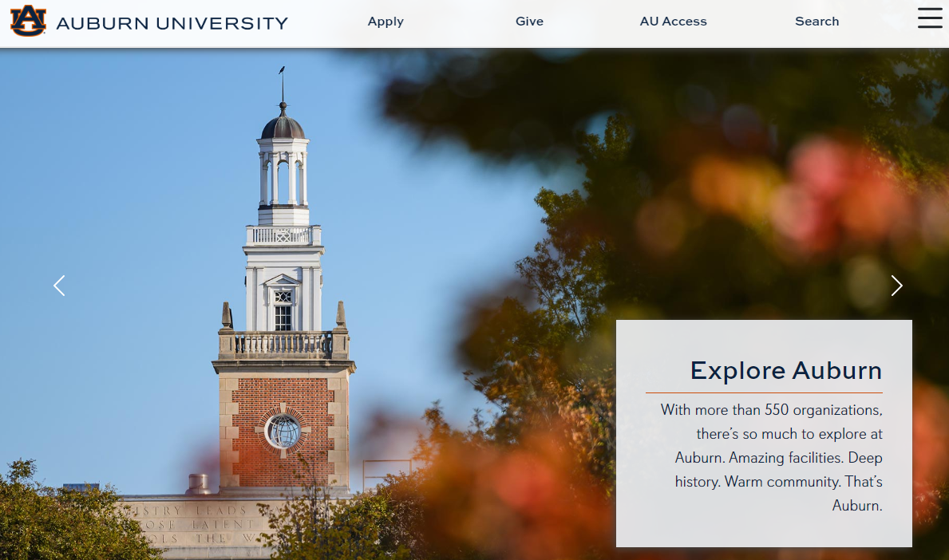Click the '550 organizations' description text

pyautogui.click(x=772, y=457)
